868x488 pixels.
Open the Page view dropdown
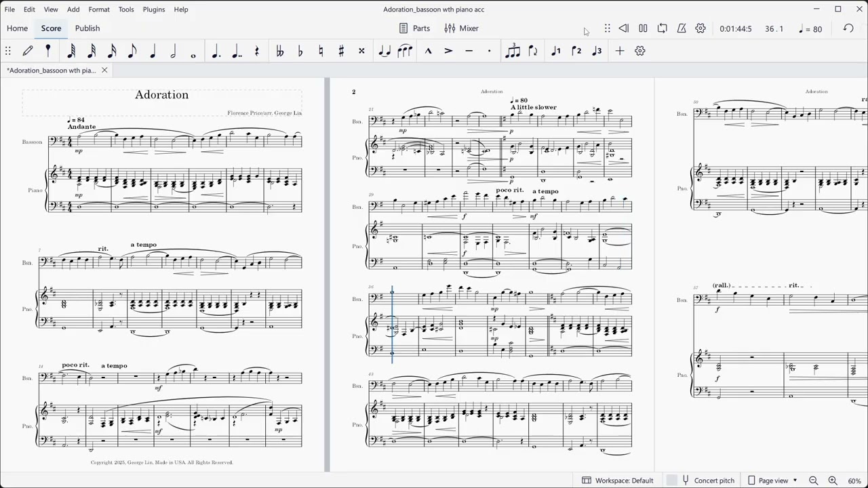772,481
